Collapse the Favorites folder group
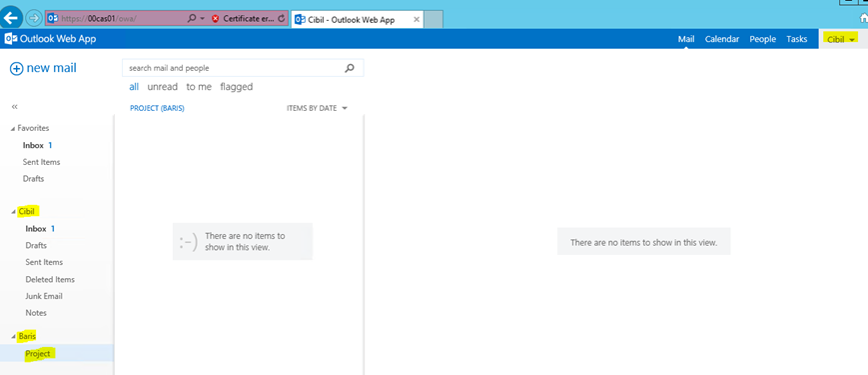The image size is (868, 375). 13,129
